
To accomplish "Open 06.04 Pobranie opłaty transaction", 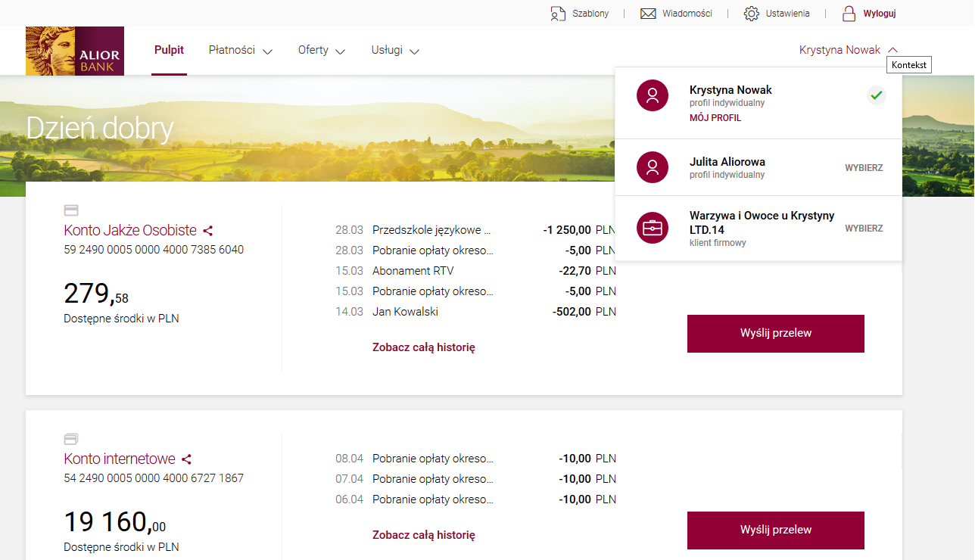I will 476,499.
